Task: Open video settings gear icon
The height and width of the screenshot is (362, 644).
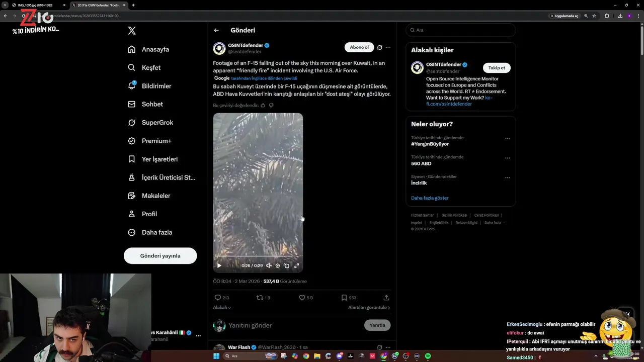Action: click(278, 265)
